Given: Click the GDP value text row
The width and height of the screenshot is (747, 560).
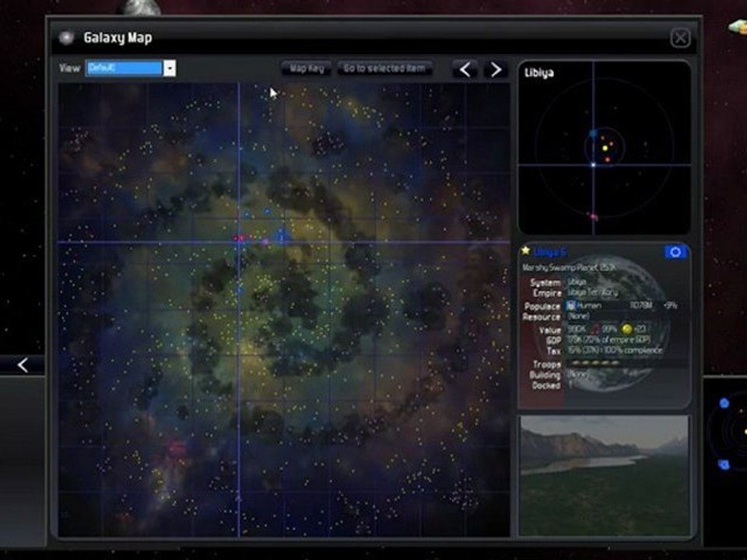Looking at the screenshot, I should (608, 340).
